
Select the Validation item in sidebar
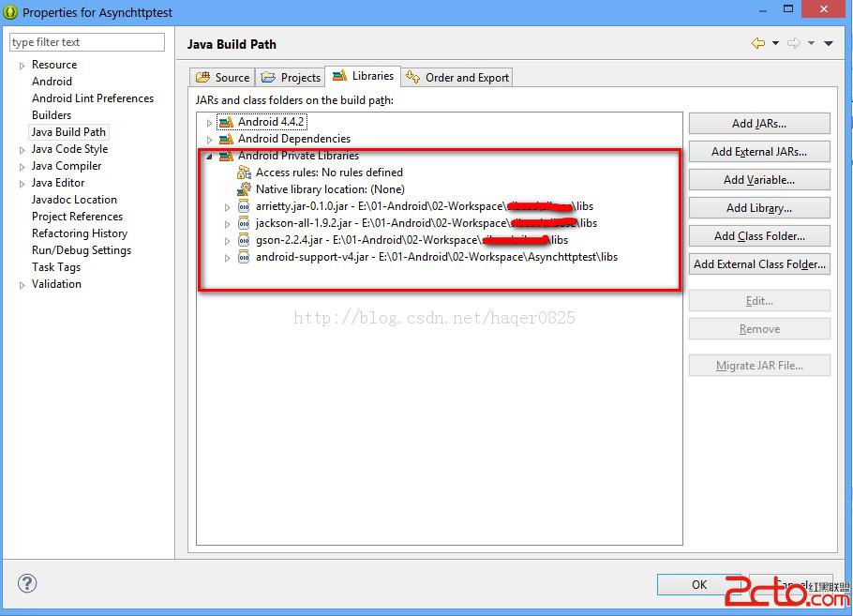(56, 283)
